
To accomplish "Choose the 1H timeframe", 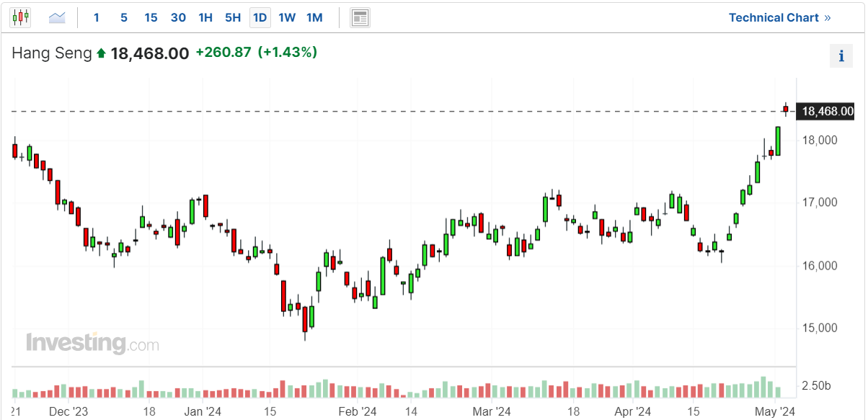I will tap(205, 17).
